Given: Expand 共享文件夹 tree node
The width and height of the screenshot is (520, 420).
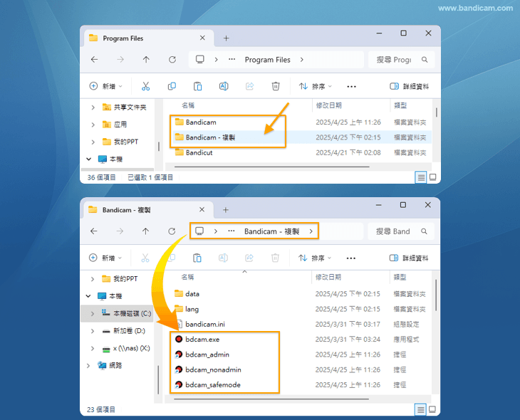Looking at the screenshot, I should pos(93,107).
